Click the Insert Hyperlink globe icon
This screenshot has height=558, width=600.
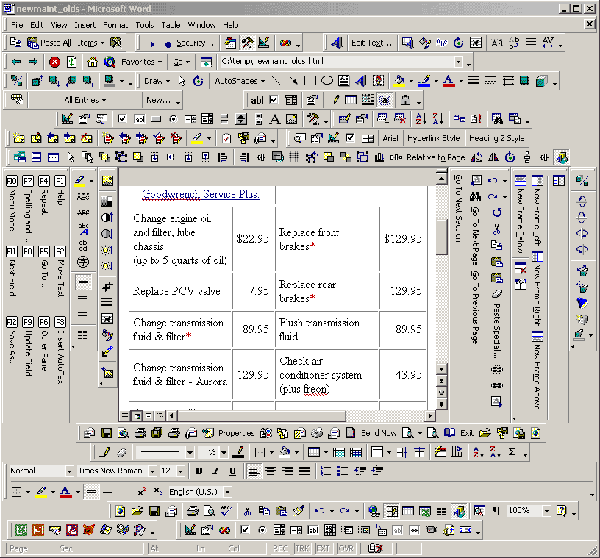[374, 511]
